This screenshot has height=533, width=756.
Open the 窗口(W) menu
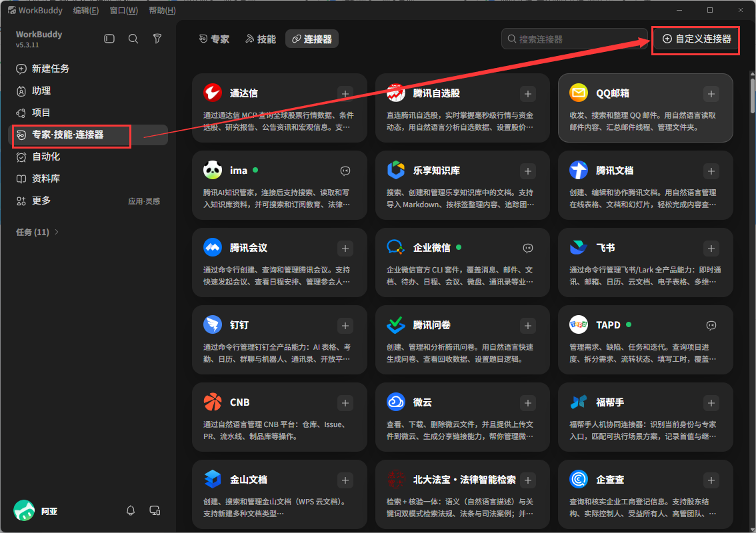[124, 10]
